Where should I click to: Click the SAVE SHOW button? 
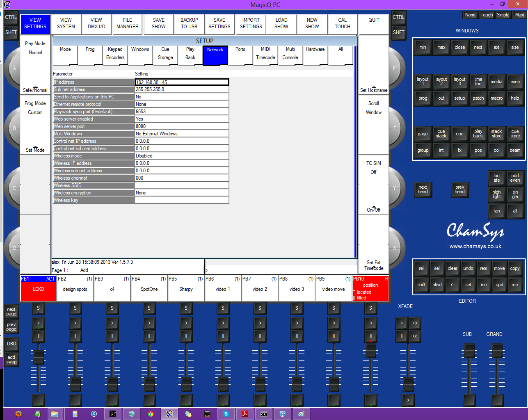click(159, 24)
